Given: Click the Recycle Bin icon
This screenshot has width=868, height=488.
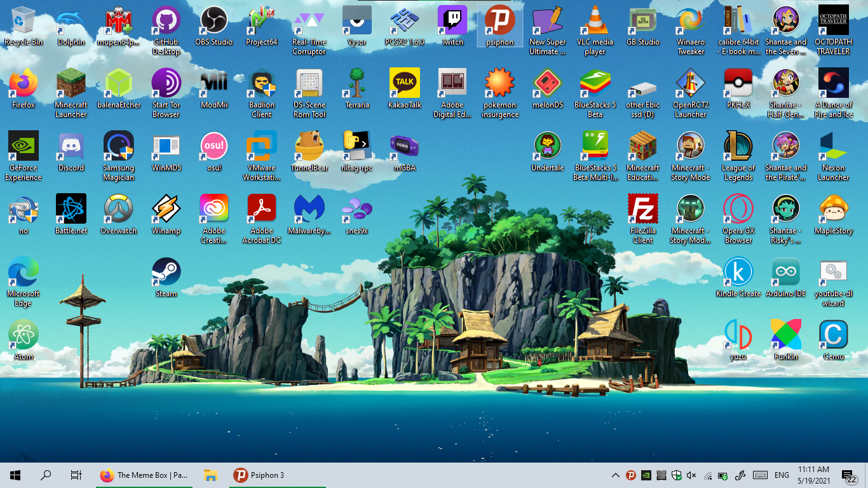Looking at the screenshot, I should [24, 26].
